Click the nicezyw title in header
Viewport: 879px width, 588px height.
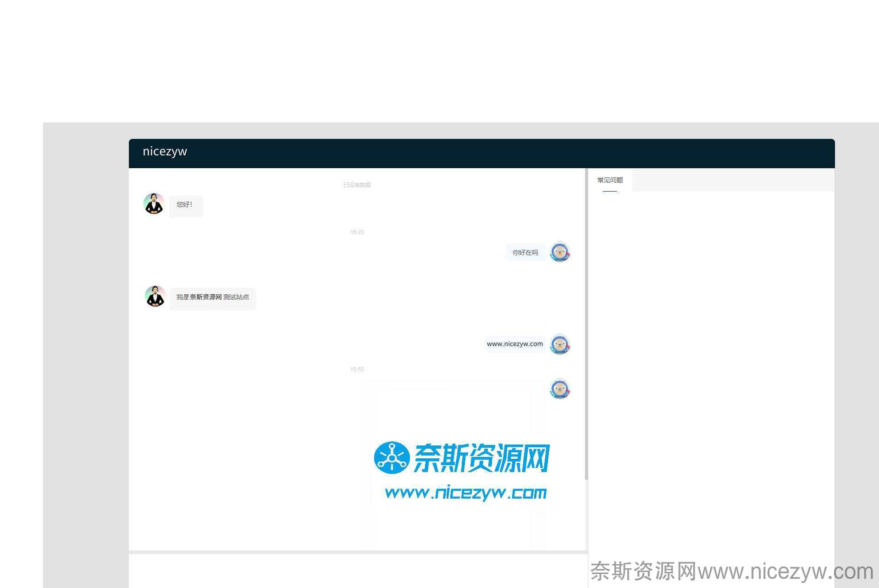point(165,151)
